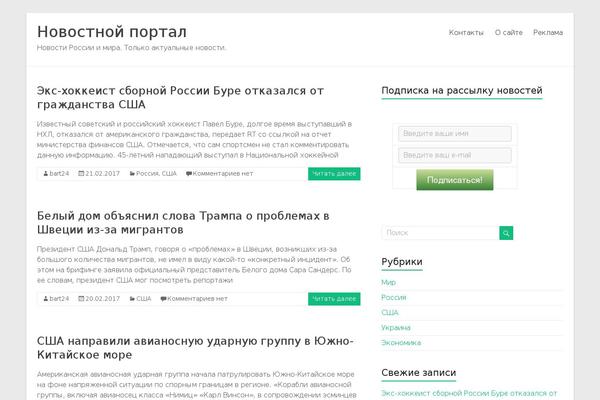600x400 pixels.
Task: Click the green search magnifier icon
Action: click(506, 233)
